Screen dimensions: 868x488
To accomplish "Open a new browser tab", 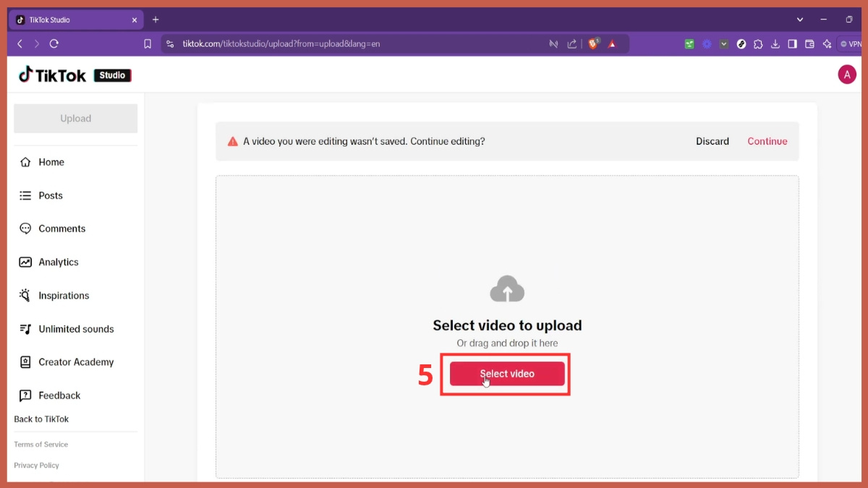I will click(x=156, y=20).
